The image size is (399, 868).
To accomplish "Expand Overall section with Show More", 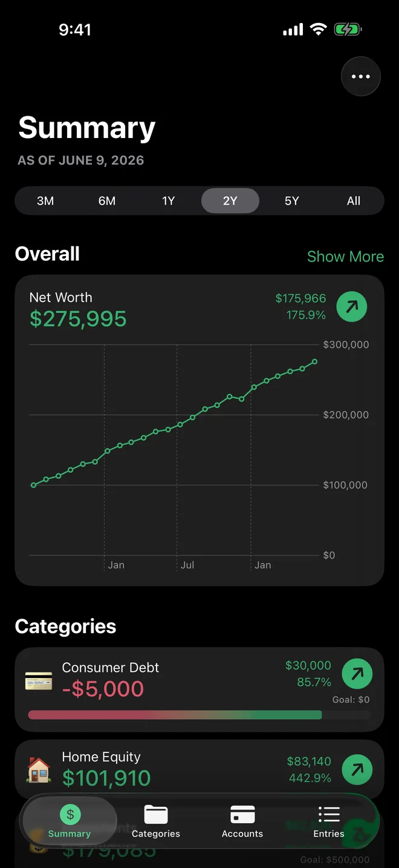I will (345, 257).
